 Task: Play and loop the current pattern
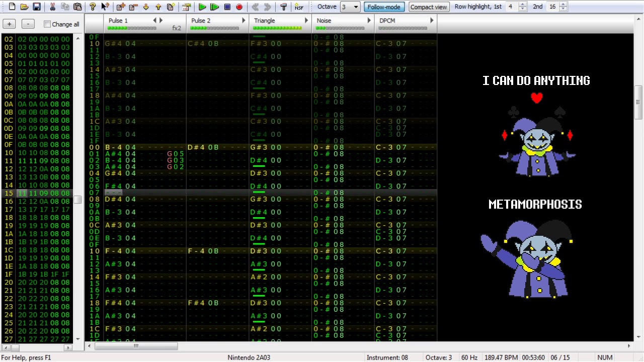point(215,7)
